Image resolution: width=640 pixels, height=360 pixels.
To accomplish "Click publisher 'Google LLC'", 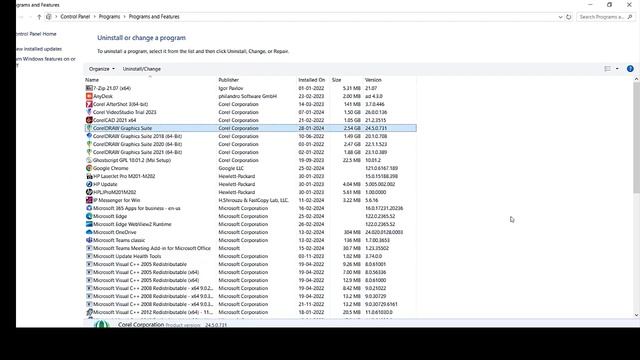I will coord(231,168).
